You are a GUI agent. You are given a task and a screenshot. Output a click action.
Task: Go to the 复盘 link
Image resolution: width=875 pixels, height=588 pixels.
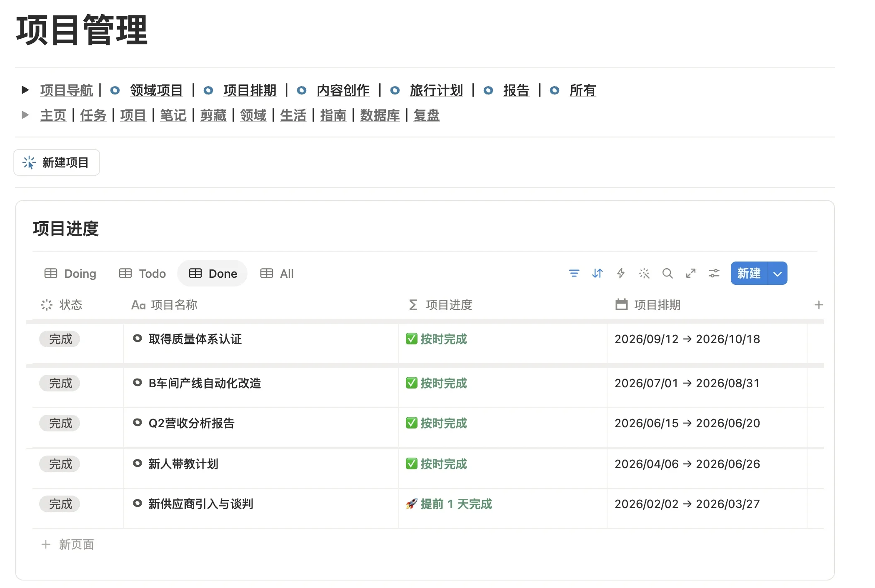[x=427, y=115]
